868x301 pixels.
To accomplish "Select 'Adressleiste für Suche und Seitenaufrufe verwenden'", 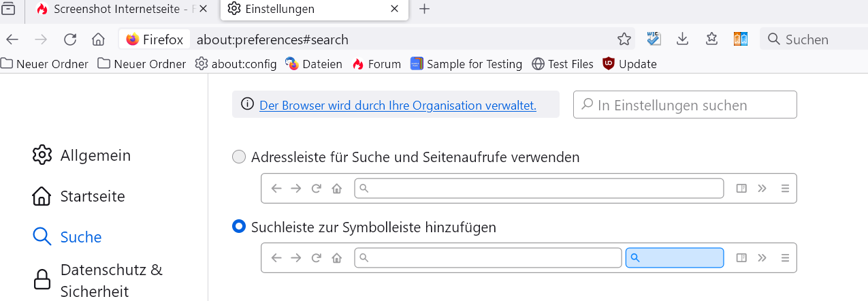I will [x=239, y=157].
